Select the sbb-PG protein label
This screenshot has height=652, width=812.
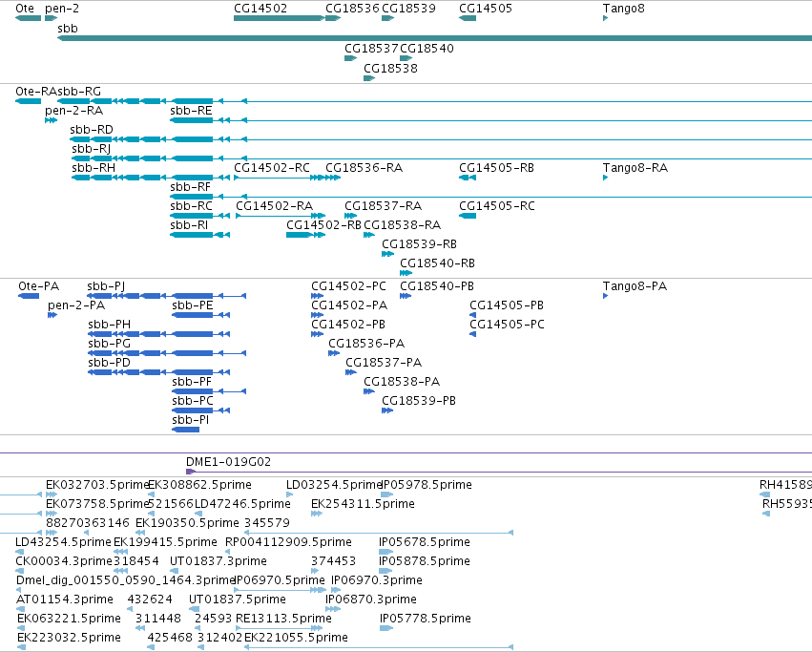110,345
